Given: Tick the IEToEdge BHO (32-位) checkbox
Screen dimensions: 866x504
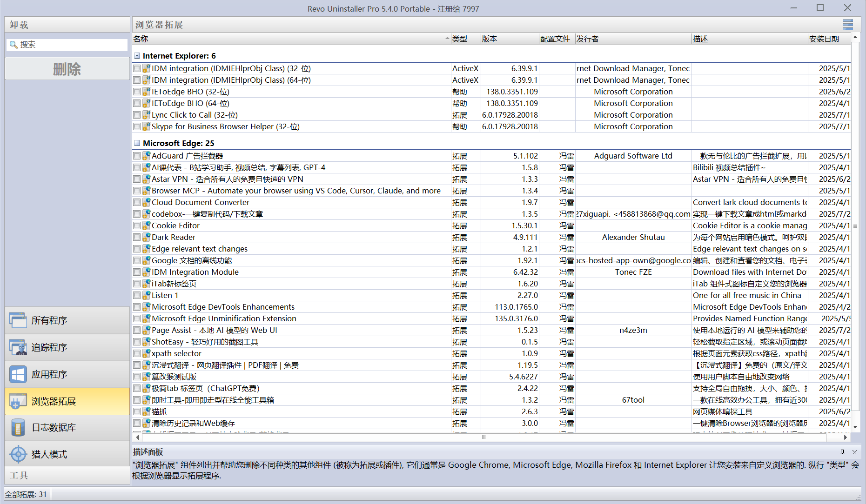Looking at the screenshot, I should coord(137,92).
